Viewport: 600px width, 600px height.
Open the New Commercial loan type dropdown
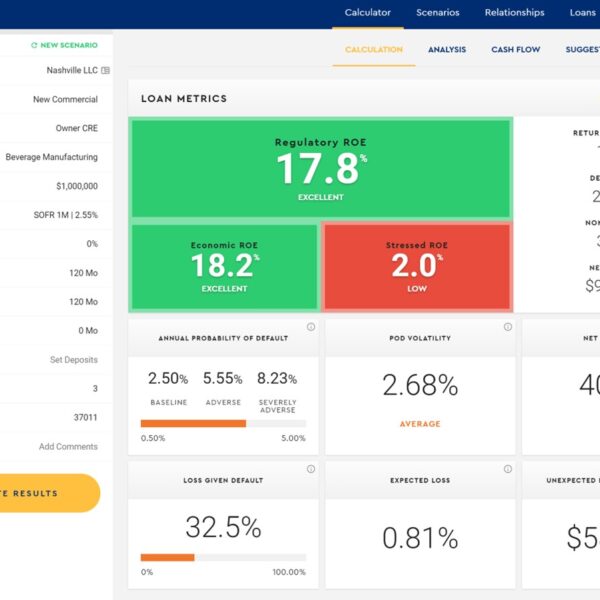[65, 100]
